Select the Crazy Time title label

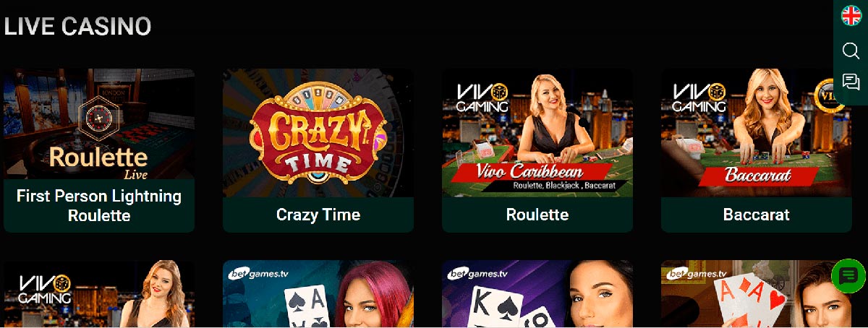click(x=318, y=215)
